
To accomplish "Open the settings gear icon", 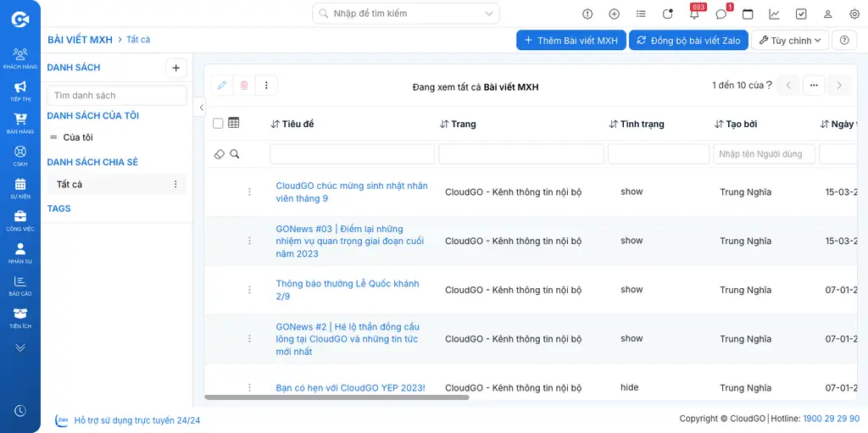I will 854,14.
